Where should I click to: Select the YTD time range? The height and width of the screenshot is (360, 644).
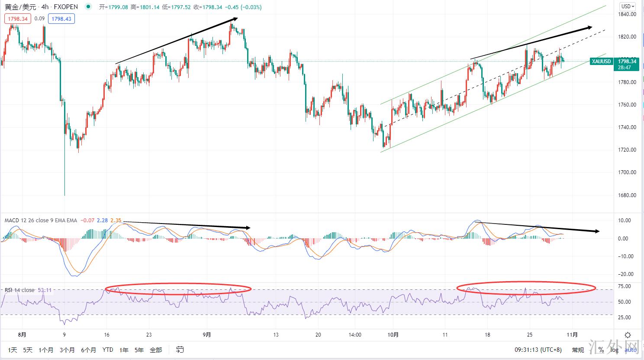[x=108, y=350]
